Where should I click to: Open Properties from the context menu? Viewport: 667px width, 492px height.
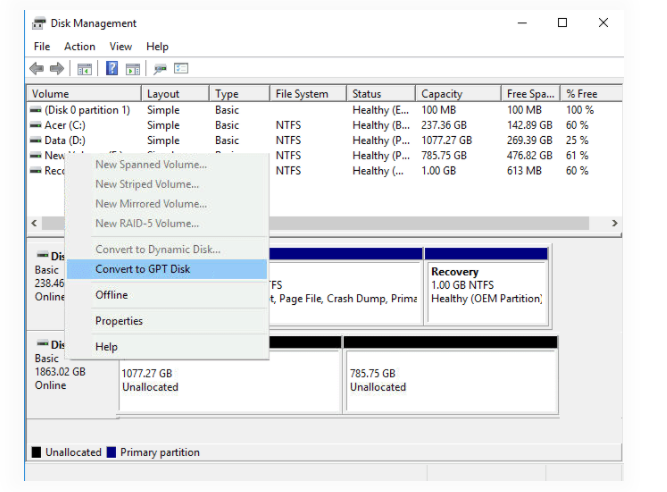pos(119,321)
